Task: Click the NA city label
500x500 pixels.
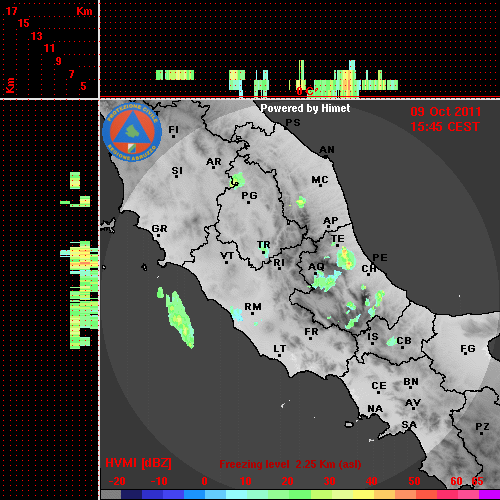Action: [375, 408]
